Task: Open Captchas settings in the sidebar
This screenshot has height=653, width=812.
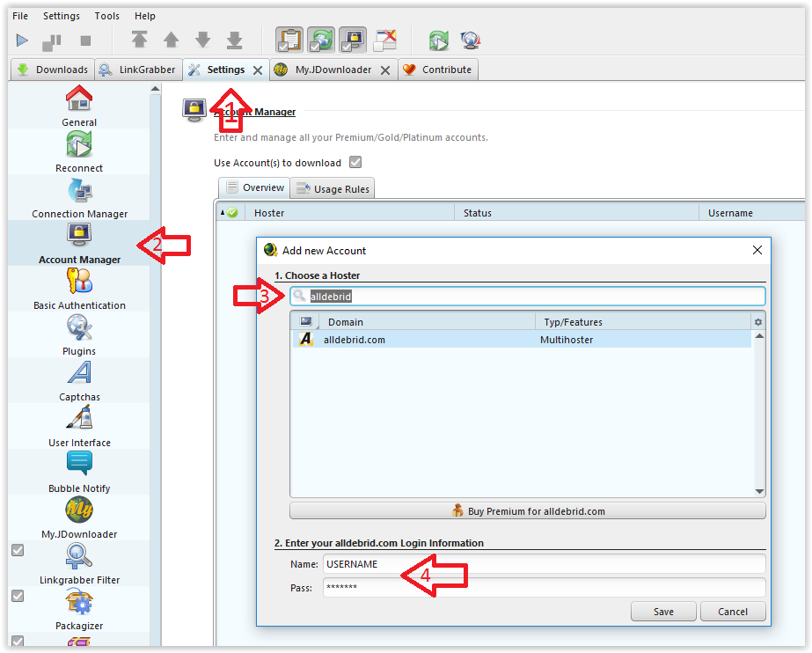Action: click(78, 380)
